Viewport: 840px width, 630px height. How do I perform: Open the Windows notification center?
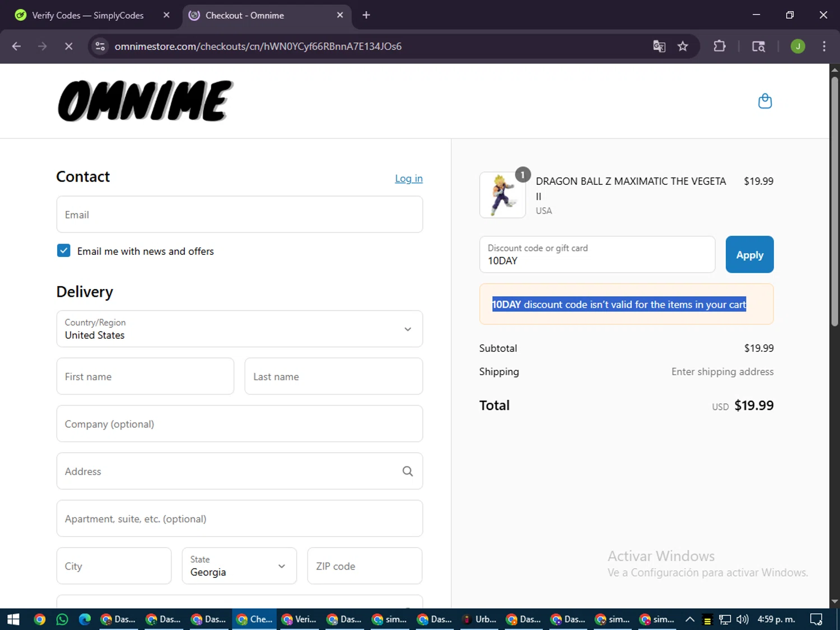816,619
